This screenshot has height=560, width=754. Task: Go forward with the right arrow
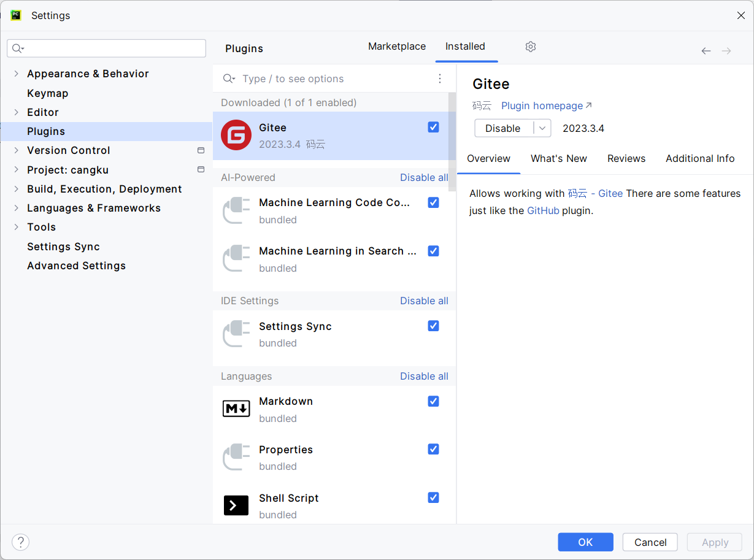tap(726, 51)
